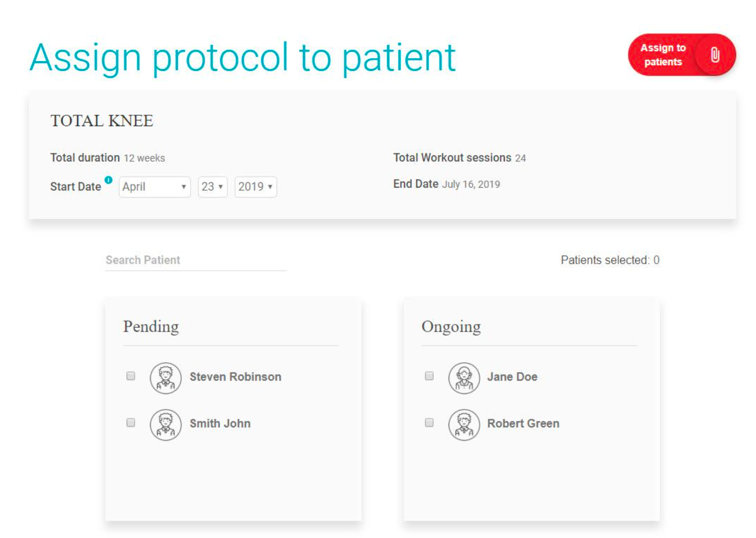756x538 pixels.
Task: Click the Steven Robinson name
Action: 235,377
